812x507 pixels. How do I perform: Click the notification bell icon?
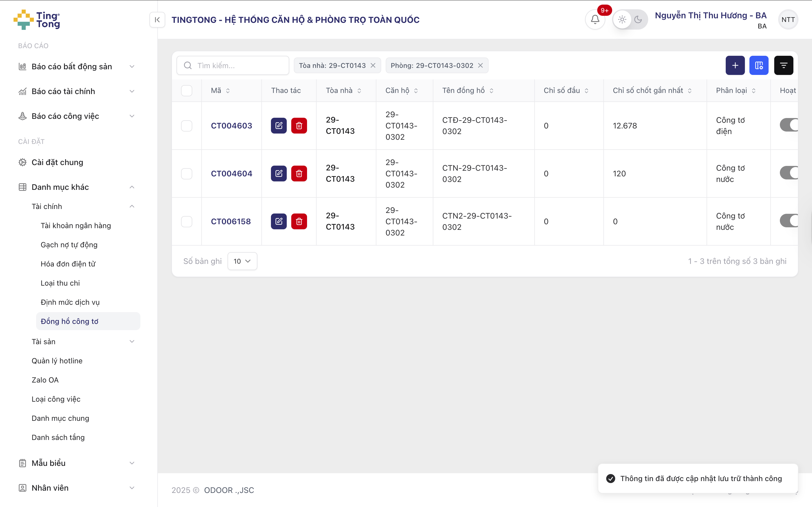(595, 19)
